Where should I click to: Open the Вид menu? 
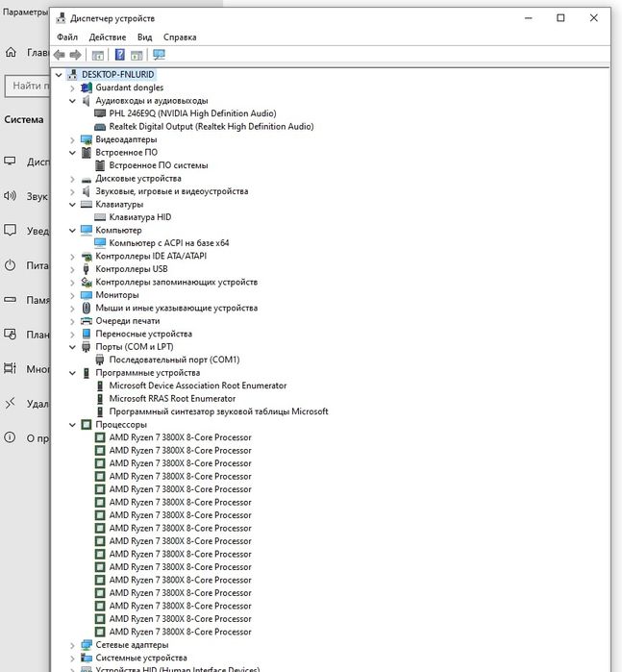[144, 37]
